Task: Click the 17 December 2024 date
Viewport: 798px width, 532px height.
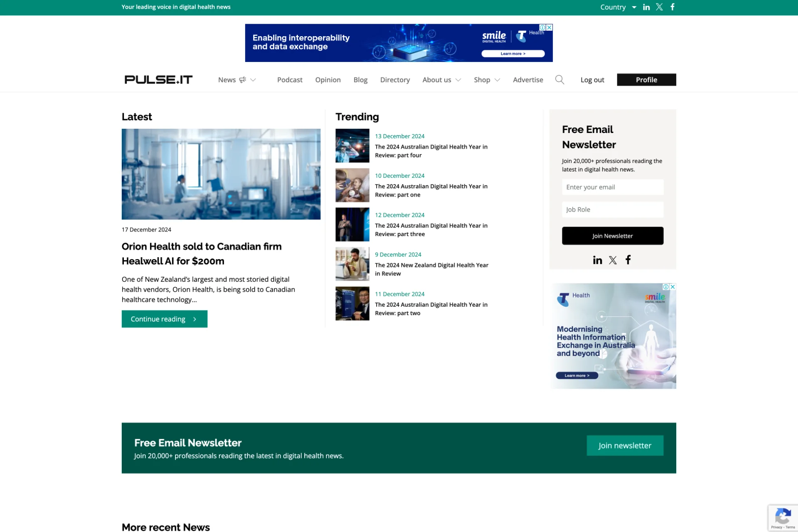Action: 146,229
